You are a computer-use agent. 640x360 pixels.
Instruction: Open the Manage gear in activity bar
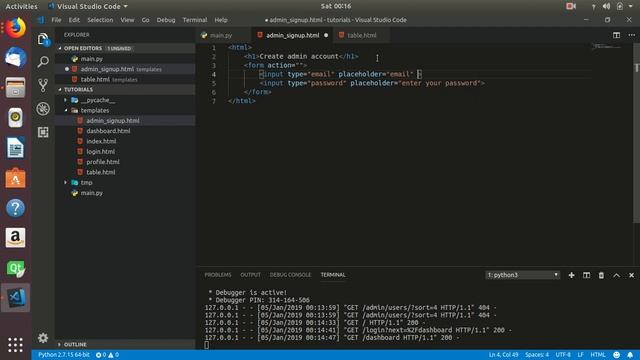pyautogui.click(x=43, y=338)
